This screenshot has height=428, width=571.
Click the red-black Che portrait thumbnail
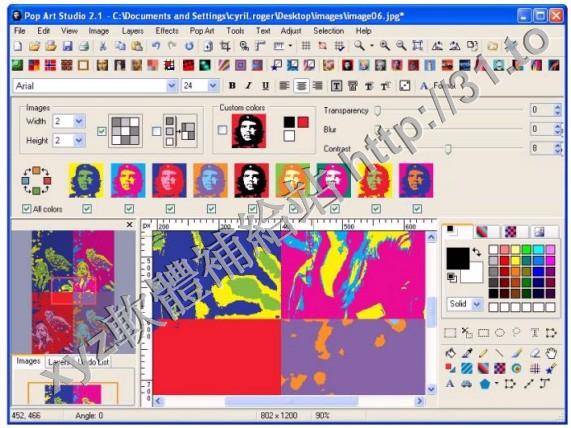coord(252,180)
